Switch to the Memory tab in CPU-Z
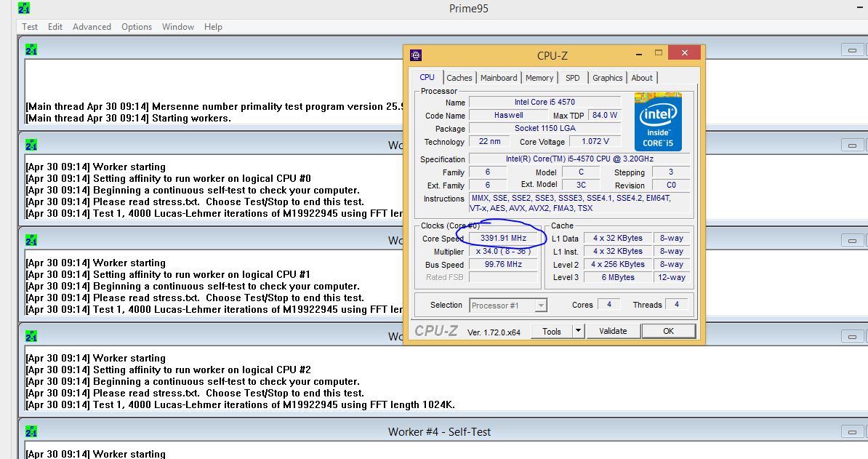Screen dimensions: 868x459 [x=539, y=78]
